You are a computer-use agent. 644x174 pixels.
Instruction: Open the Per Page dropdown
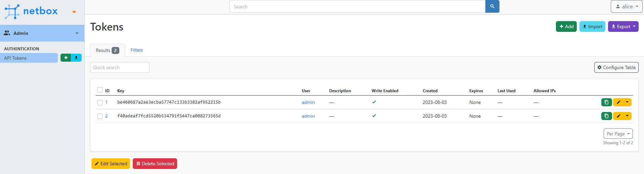[x=618, y=134]
